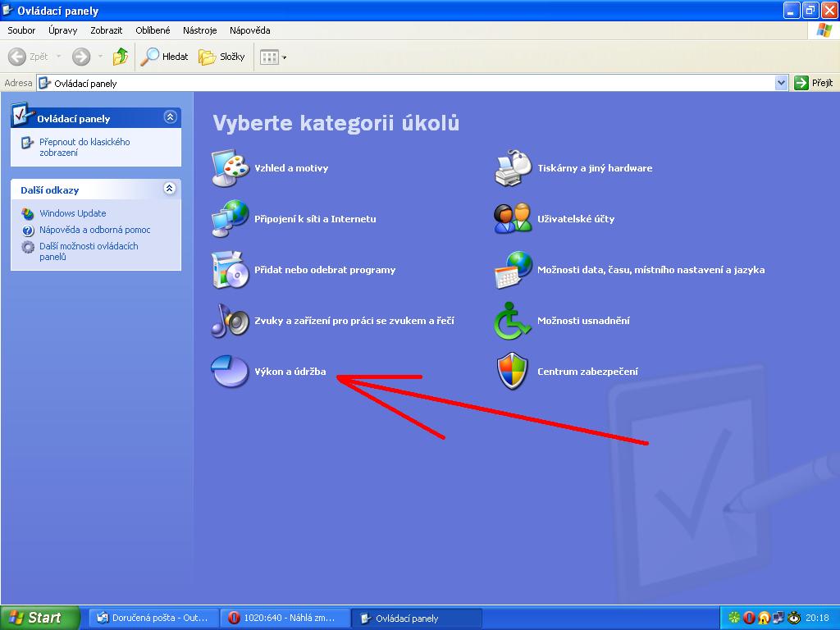Open the Oblíbené menu
The height and width of the screenshot is (630, 840).
(153, 30)
